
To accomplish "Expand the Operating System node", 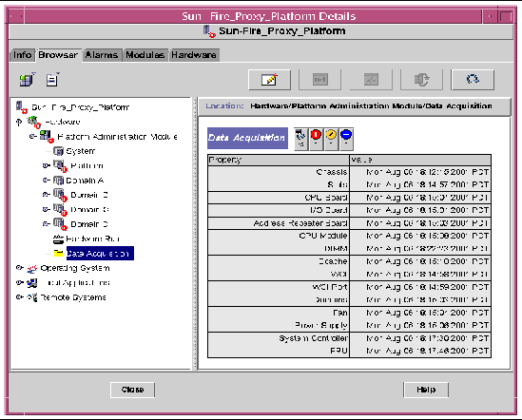I will coord(20,268).
